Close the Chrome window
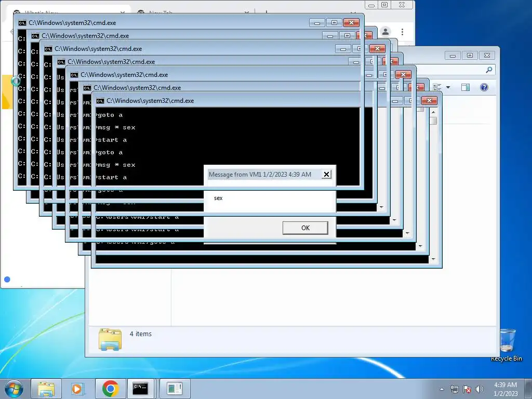532x399 pixels. pyautogui.click(x=402, y=5)
